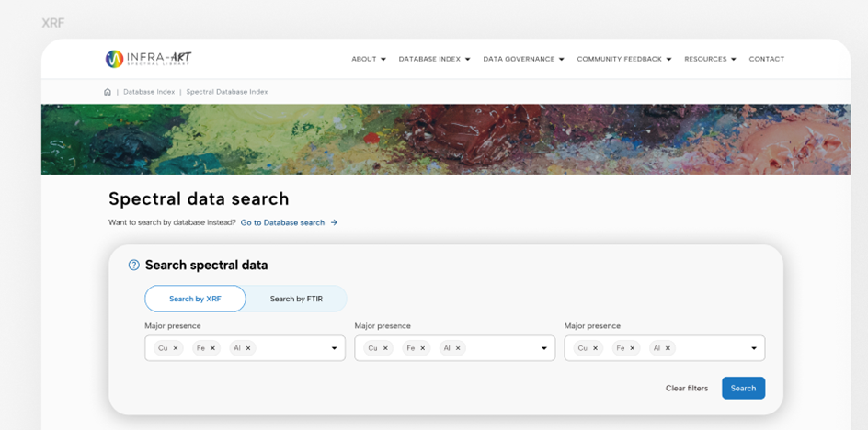Open the DATA GOVERNANCE menu
The height and width of the screenshot is (430, 868).
tap(524, 59)
